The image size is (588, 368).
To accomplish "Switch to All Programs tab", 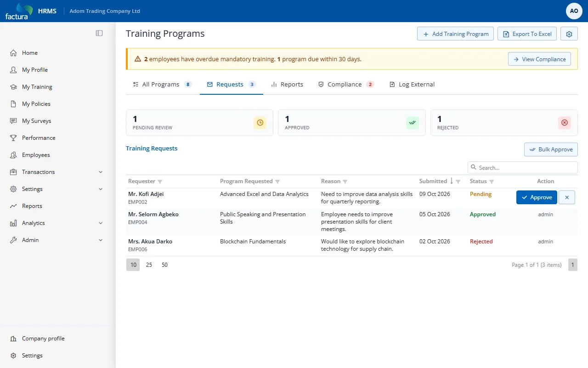I will [x=162, y=85].
